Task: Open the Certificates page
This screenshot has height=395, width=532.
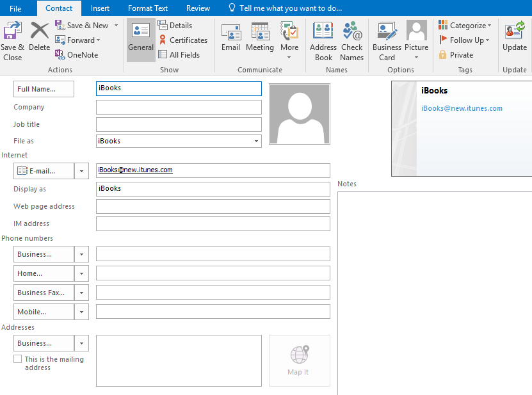Action: pos(183,40)
